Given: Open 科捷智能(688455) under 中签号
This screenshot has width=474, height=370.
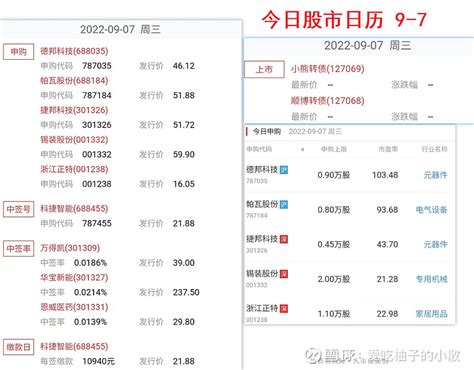Looking at the screenshot, I should point(74,209).
